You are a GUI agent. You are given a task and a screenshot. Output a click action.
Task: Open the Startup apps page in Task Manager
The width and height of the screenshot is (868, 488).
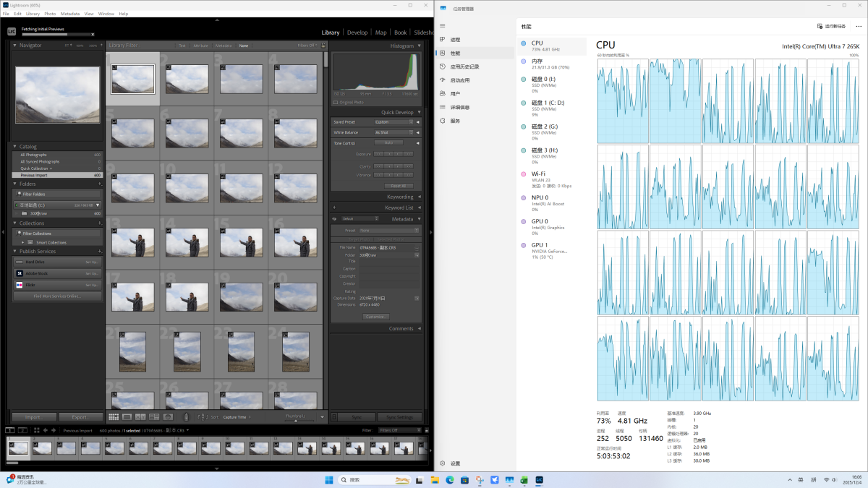click(459, 80)
